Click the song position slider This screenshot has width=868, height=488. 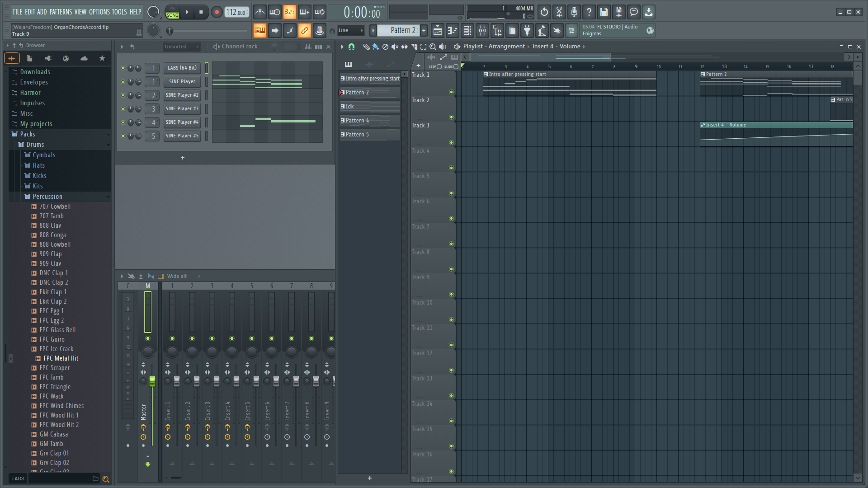click(x=208, y=31)
